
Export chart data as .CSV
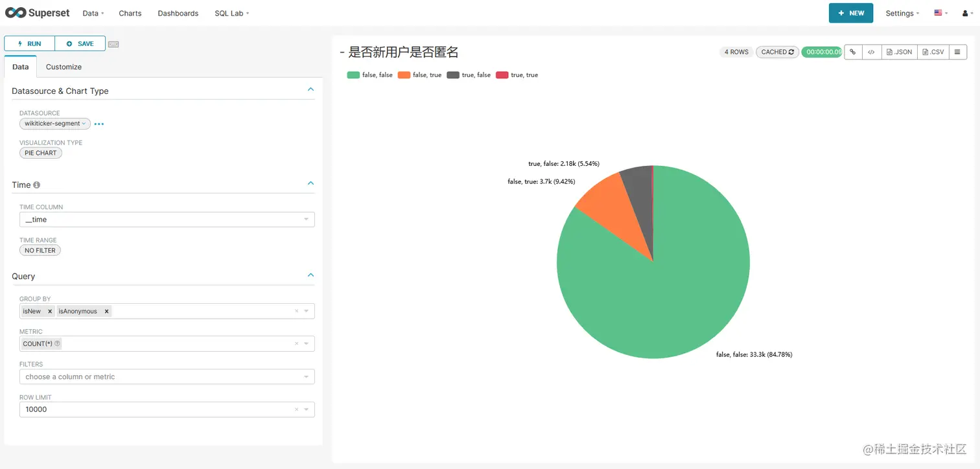click(933, 52)
